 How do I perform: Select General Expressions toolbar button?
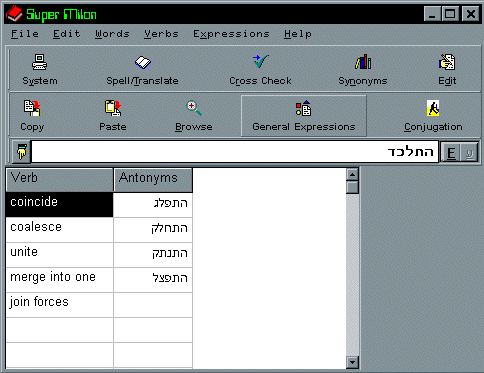[304, 116]
